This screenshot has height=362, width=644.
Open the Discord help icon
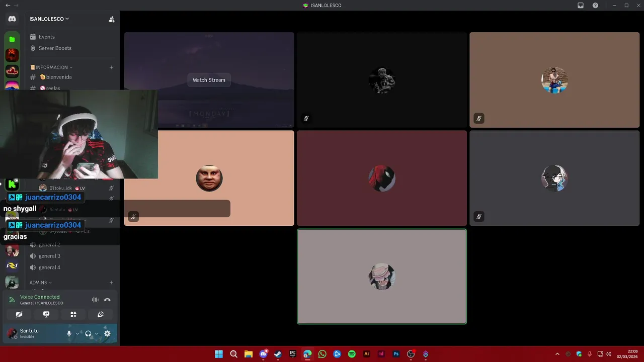point(596,6)
